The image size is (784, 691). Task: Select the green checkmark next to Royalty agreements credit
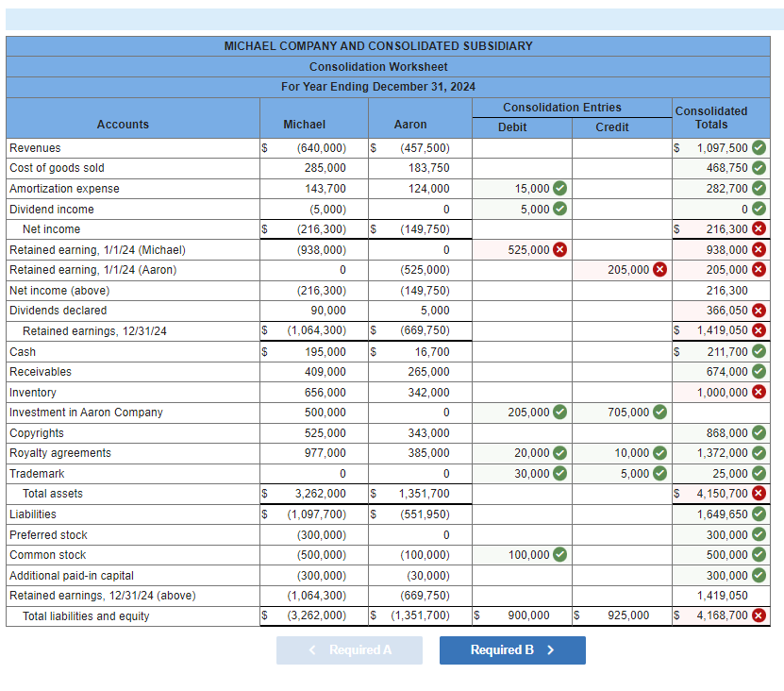659,453
